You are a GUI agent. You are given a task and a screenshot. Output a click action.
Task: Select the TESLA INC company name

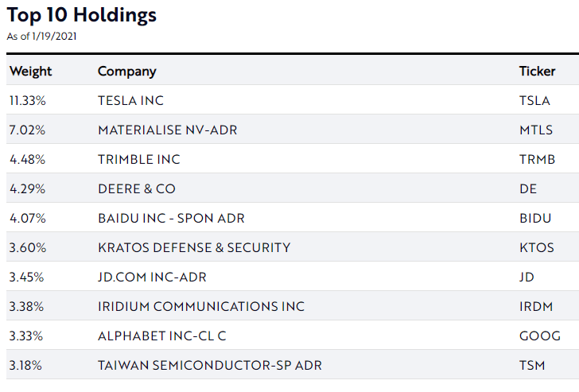[130, 100]
